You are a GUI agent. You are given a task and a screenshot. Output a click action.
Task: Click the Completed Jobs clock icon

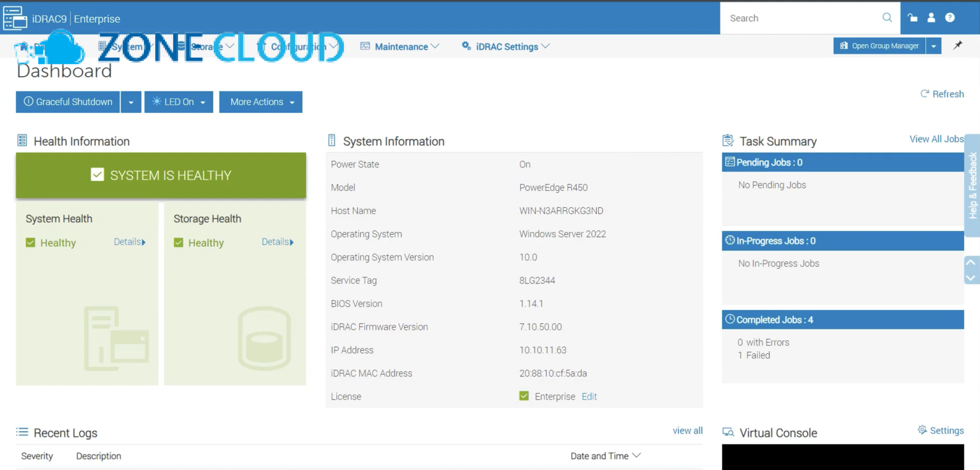(730, 319)
